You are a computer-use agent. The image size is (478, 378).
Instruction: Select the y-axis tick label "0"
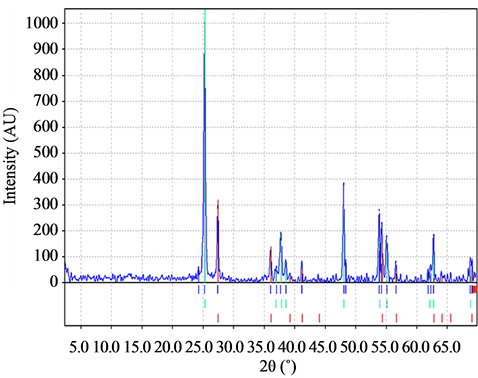(54, 282)
